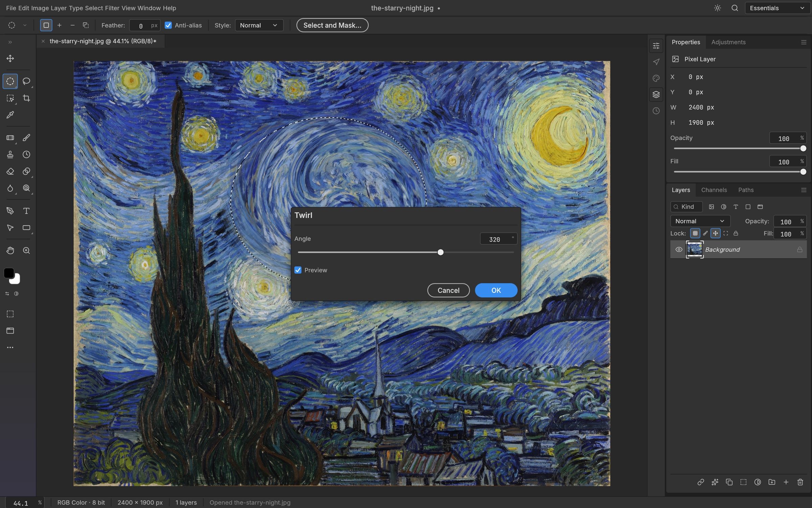Toggle the Preview checkbox in Twirl dialog
The height and width of the screenshot is (508, 812).
(x=298, y=270)
